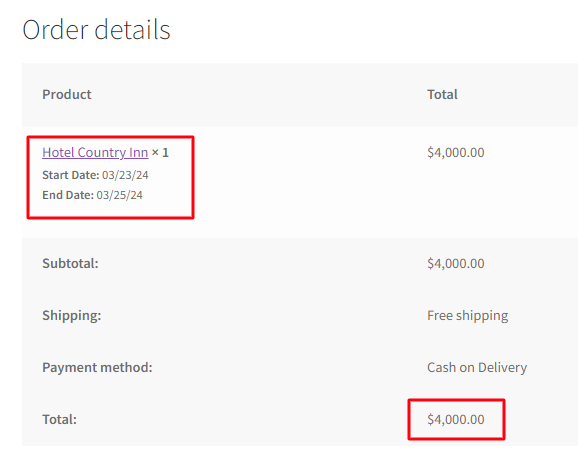This screenshot has width=578, height=464.
Task: Click the Payment method label
Action: [x=97, y=367]
